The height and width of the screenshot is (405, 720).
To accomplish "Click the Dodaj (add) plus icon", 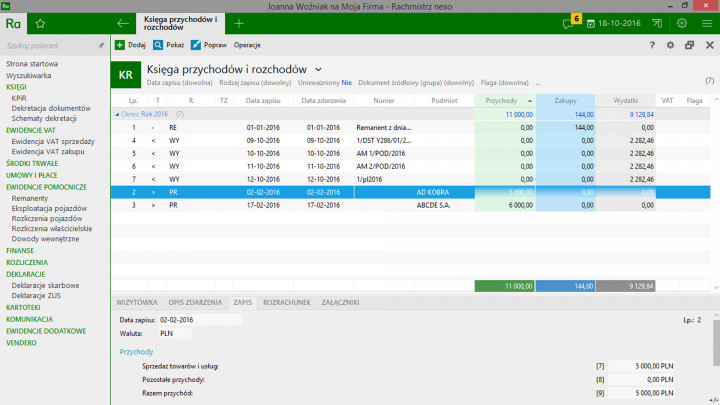I will pos(119,45).
